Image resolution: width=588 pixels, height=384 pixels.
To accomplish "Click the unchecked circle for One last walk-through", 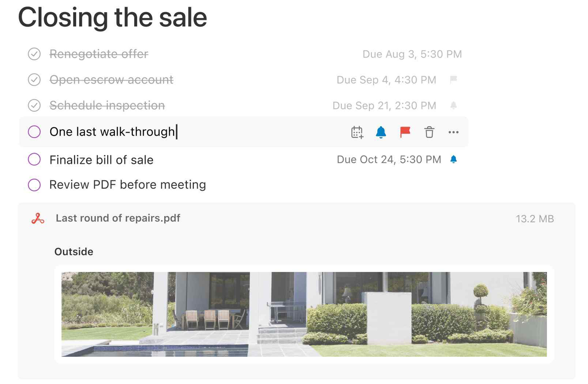I will pyautogui.click(x=34, y=132).
